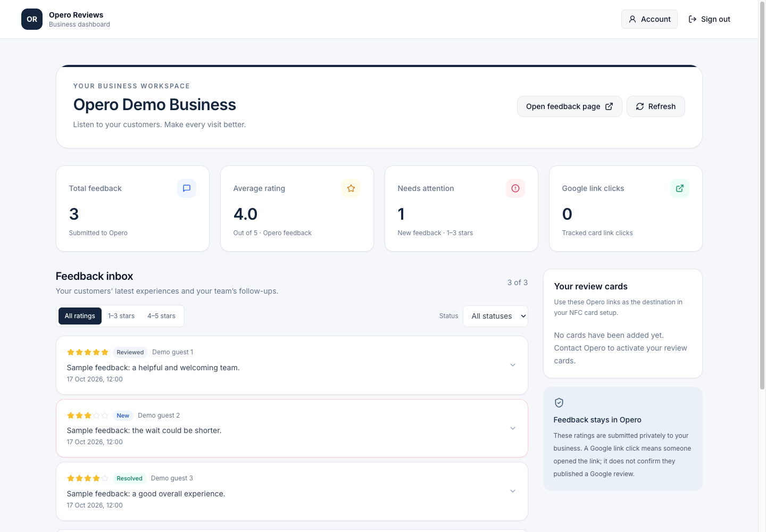The height and width of the screenshot is (532, 766).
Task: Sign out of the dashboard
Action: point(709,19)
